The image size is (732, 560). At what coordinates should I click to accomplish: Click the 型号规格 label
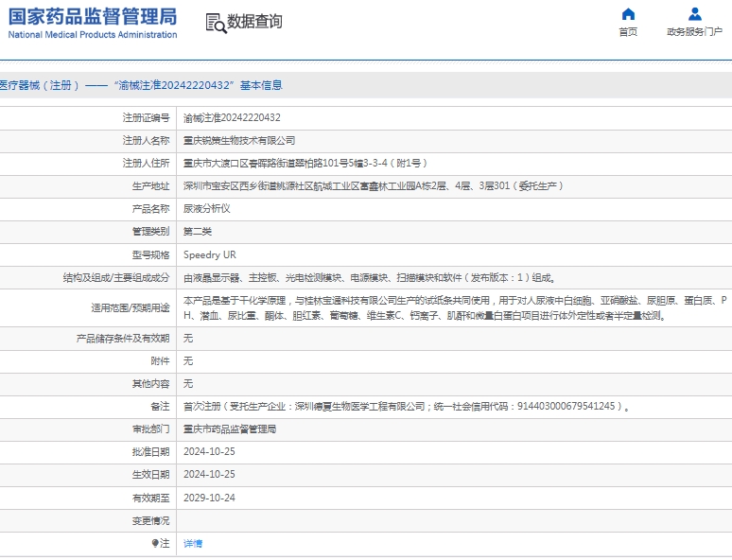(150, 255)
